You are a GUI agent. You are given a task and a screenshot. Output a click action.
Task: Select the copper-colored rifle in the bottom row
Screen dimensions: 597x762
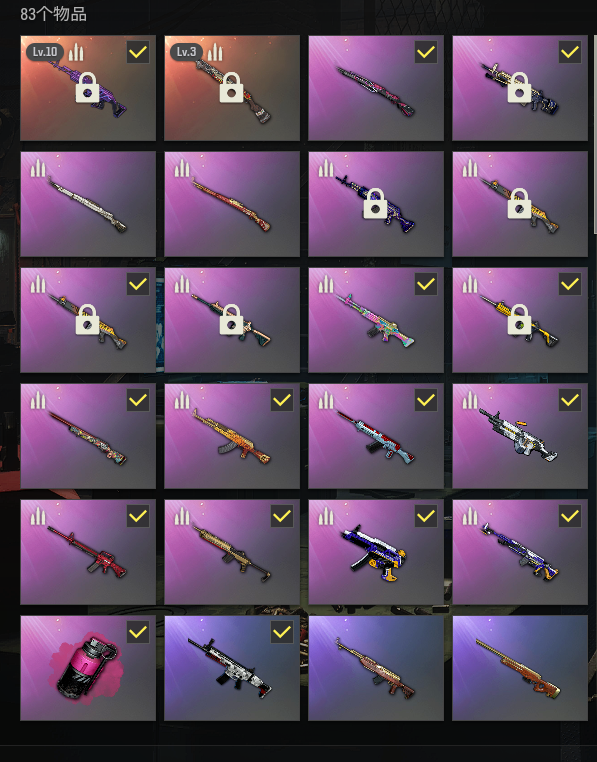pyautogui.click(x=376, y=668)
